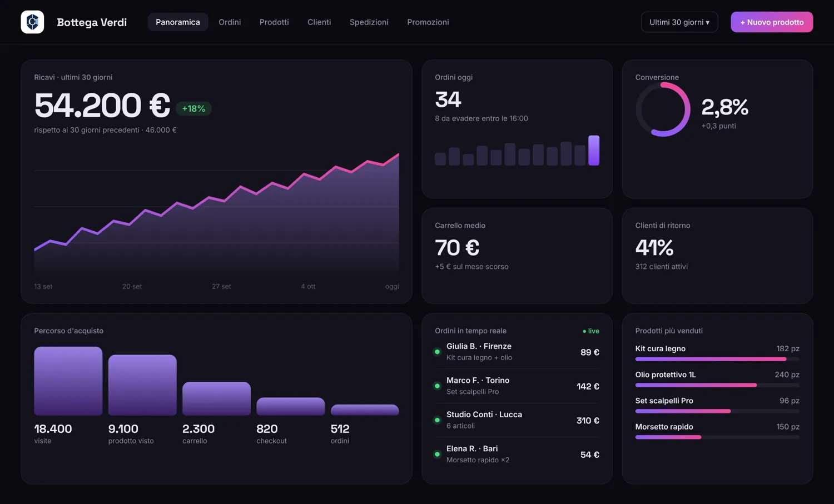Screen dimensions: 834x504
Task: Open the Promozioni tab
Action: pos(428,22)
